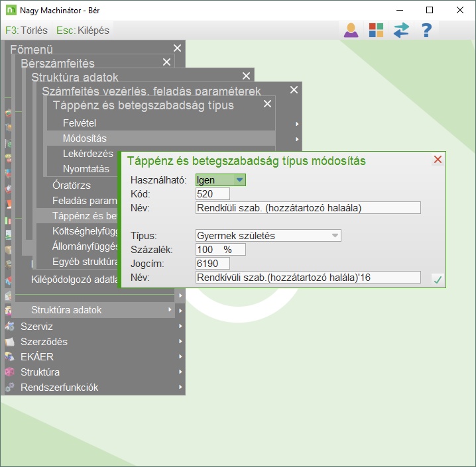Click the Százalék input field
Image resolution: width=476 pixels, height=467 pixels.
point(220,250)
